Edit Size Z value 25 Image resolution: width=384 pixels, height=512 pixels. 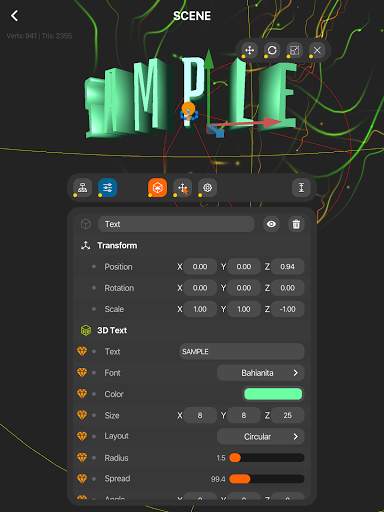coord(287,415)
